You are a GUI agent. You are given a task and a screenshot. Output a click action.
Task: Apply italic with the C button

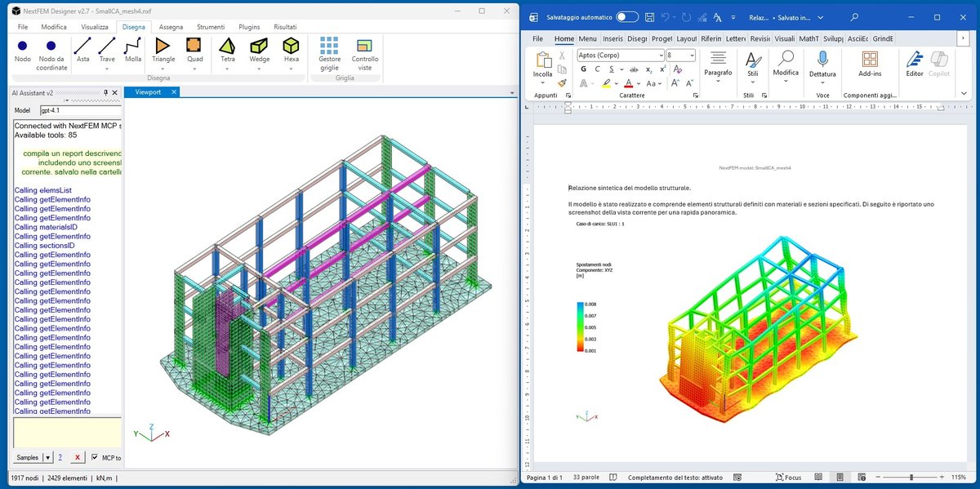597,69
